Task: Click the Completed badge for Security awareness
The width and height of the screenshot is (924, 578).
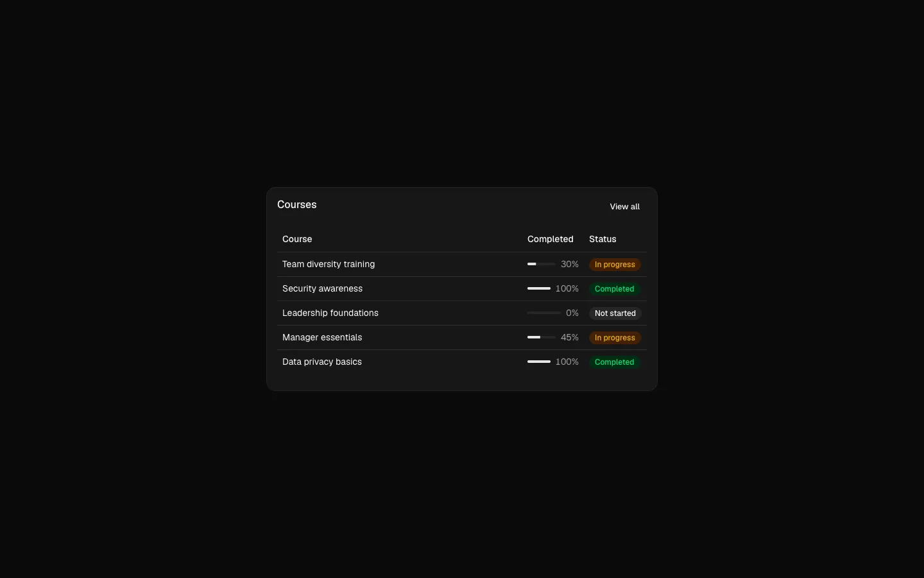Action: (x=614, y=289)
